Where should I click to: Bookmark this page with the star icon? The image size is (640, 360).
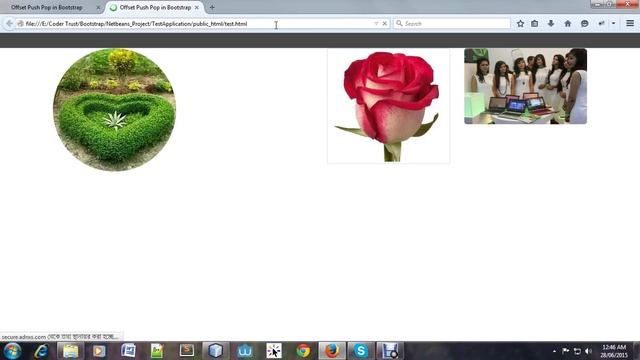pyautogui.click(x=520, y=24)
